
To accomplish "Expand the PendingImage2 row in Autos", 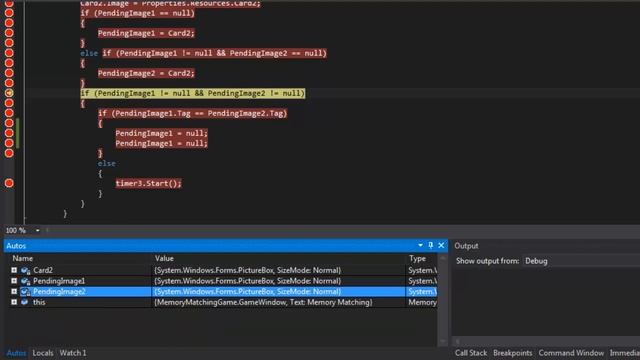I will tap(14, 291).
